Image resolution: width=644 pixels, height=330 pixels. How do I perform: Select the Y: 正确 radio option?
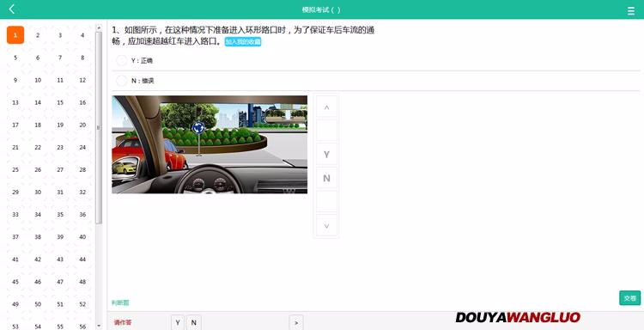[122, 60]
